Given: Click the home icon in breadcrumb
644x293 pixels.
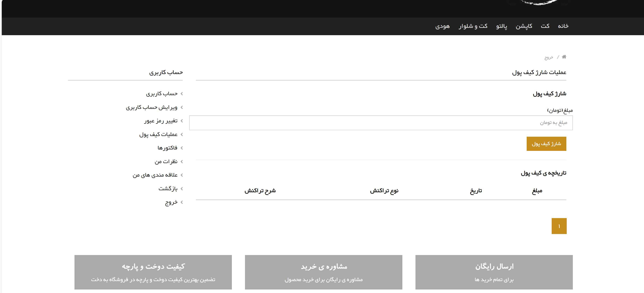Looking at the screenshot, I should coord(564,57).
